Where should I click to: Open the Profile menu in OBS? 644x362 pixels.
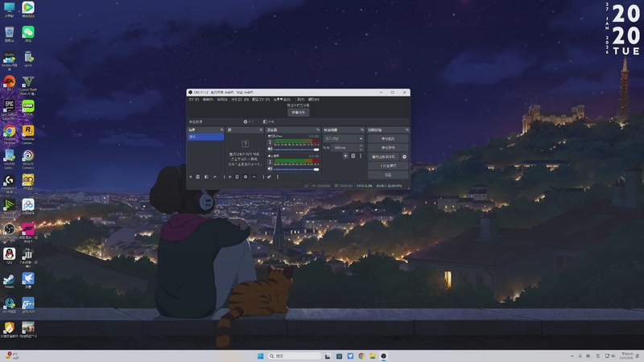click(261, 99)
